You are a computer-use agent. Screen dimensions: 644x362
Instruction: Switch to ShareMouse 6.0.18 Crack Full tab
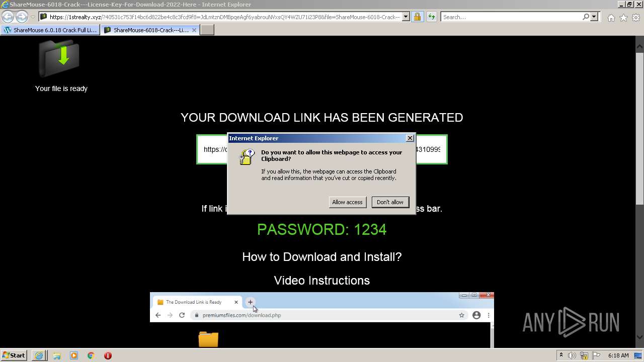(x=50, y=30)
